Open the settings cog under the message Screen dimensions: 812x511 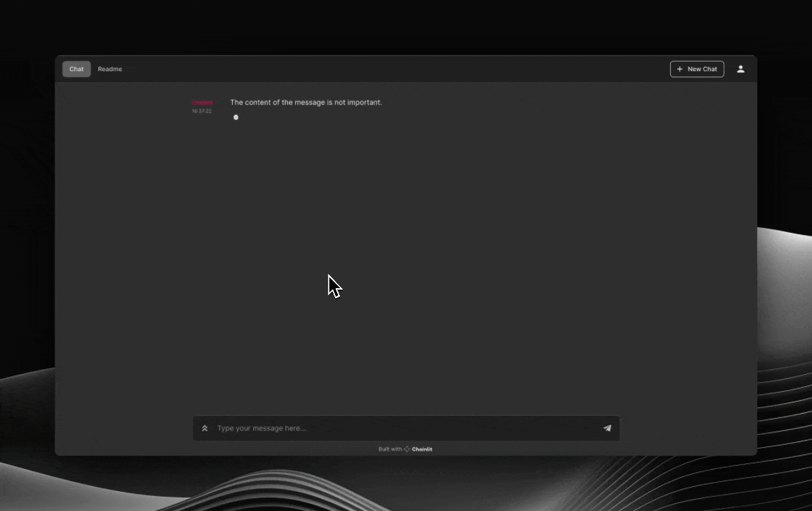point(236,118)
